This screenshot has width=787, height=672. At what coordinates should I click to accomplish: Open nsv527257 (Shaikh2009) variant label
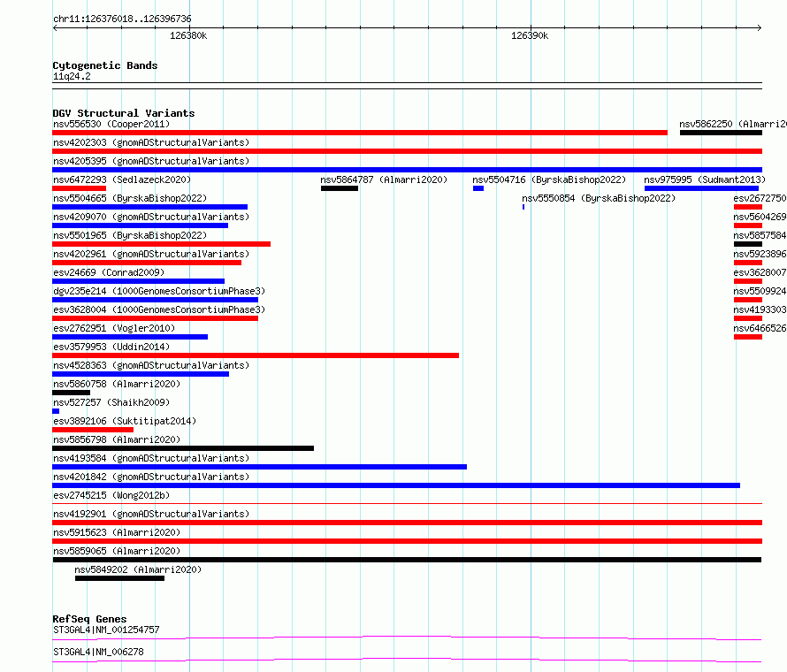(x=111, y=402)
